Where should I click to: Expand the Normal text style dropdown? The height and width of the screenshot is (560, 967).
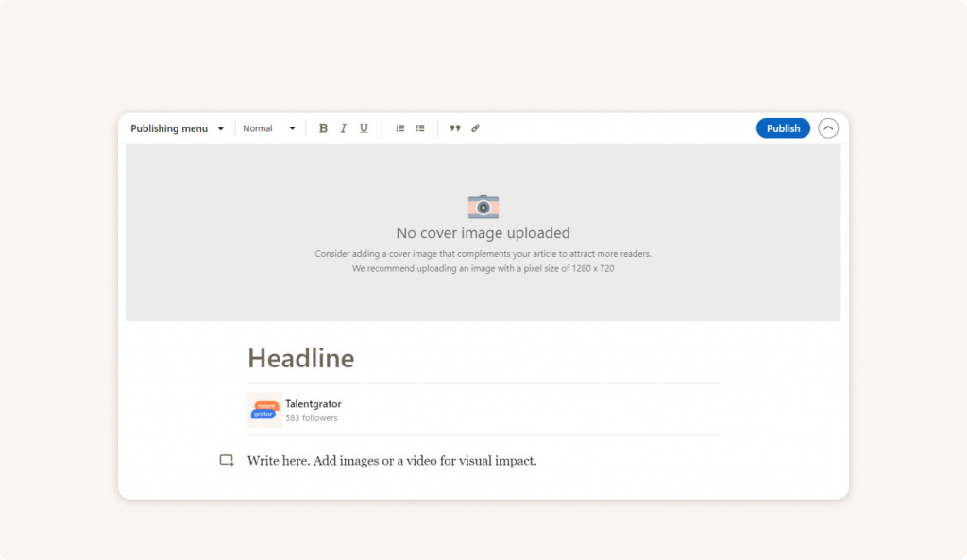(269, 128)
